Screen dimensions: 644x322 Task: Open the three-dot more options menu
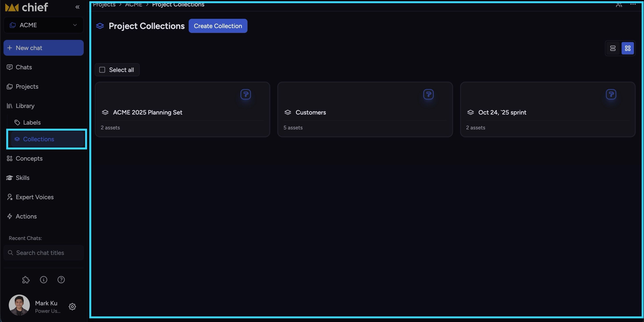tap(633, 4)
